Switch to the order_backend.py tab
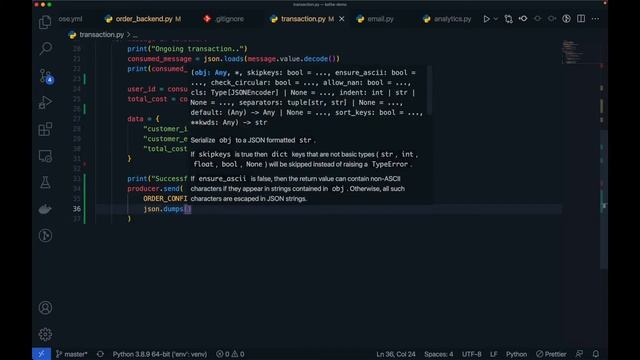 point(142,19)
